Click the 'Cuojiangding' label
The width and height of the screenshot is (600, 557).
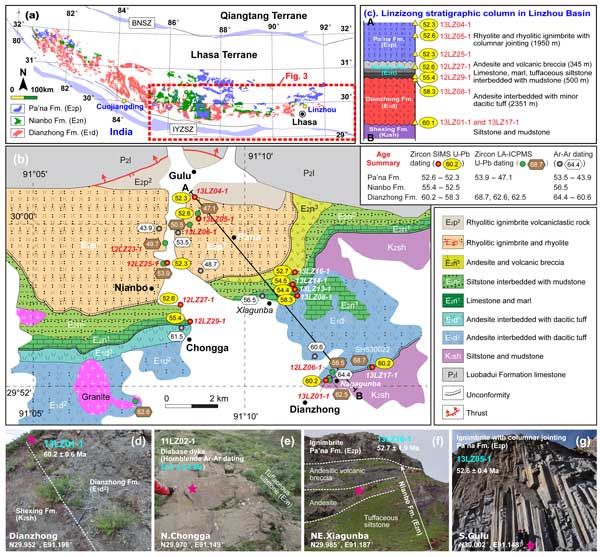click(120, 107)
